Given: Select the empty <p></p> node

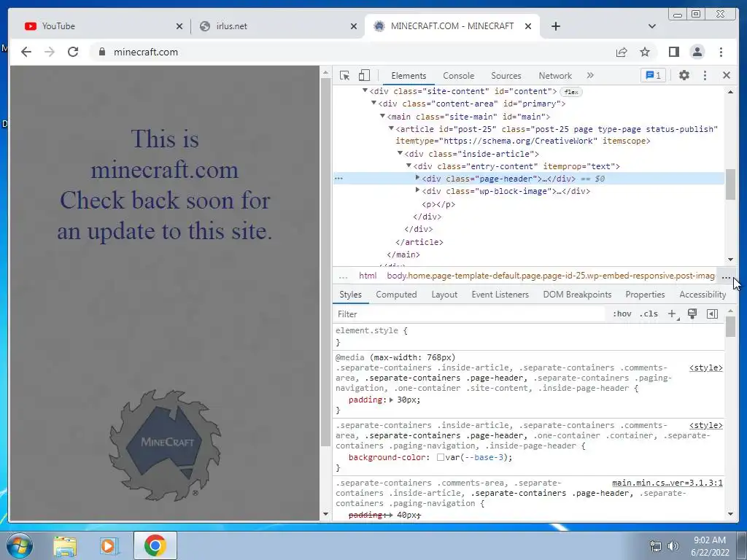Looking at the screenshot, I should point(438,204).
